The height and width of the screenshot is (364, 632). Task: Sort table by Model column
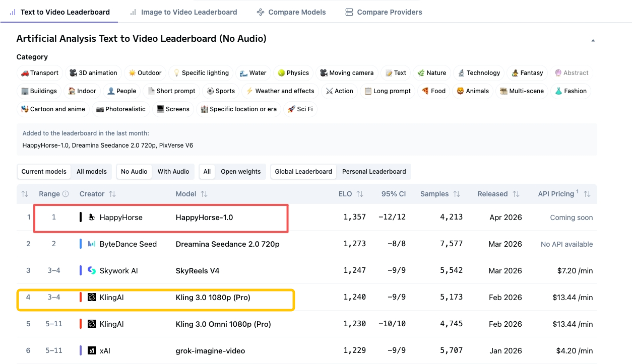204,194
